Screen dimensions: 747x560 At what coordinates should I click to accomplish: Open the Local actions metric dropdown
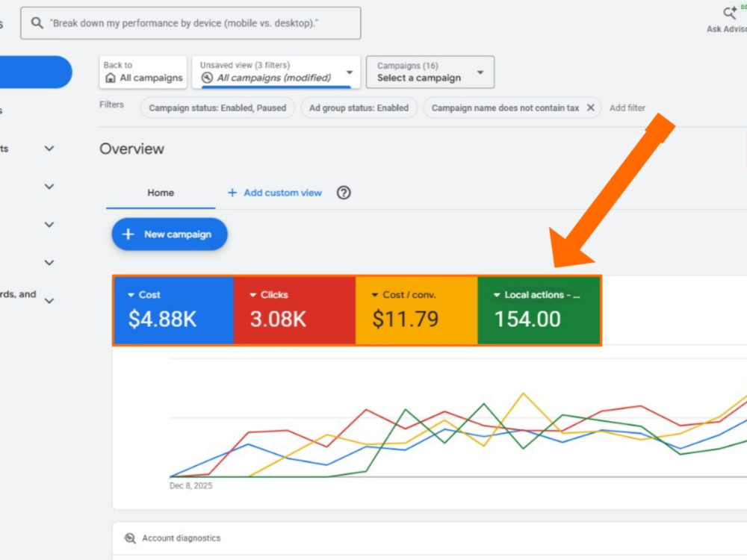[537, 295]
